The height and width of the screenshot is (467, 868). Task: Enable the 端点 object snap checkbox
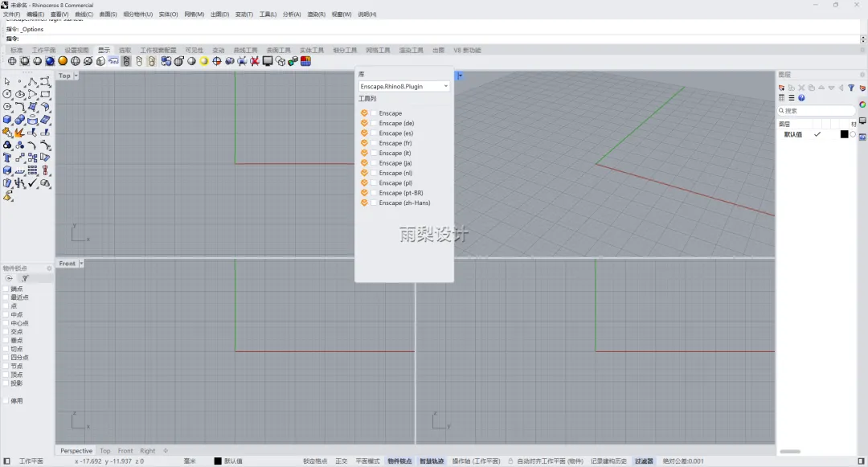(x=6, y=289)
